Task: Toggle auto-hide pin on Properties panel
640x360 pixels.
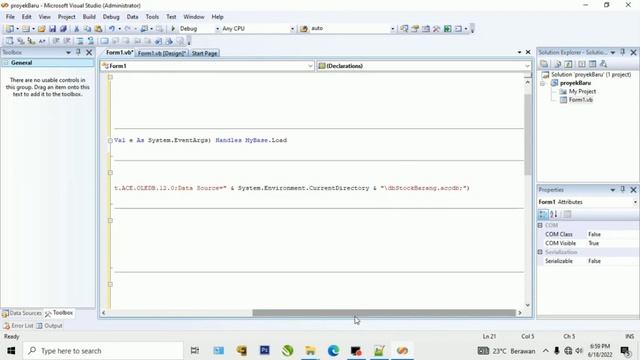Action: pyautogui.click(x=622, y=189)
